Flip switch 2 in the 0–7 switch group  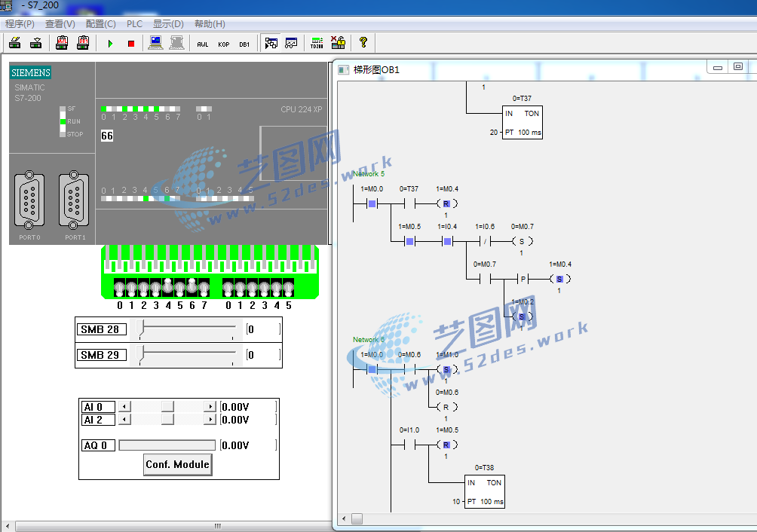tap(143, 288)
